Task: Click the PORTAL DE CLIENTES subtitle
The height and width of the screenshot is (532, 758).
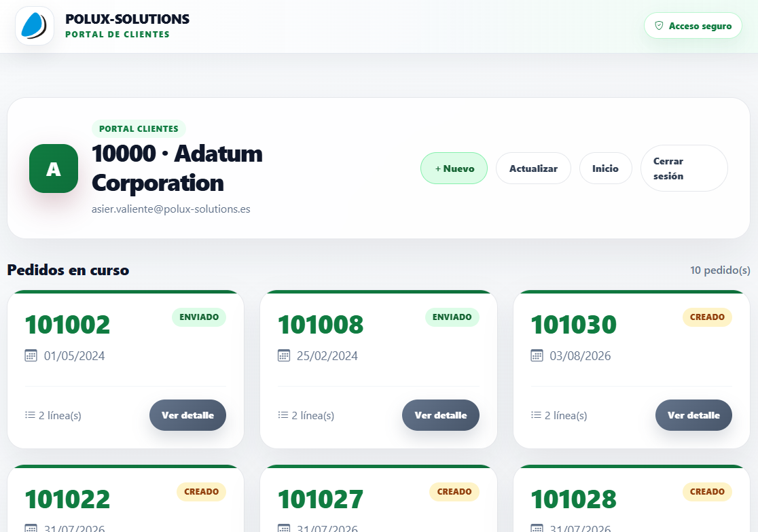Action: coord(118,35)
